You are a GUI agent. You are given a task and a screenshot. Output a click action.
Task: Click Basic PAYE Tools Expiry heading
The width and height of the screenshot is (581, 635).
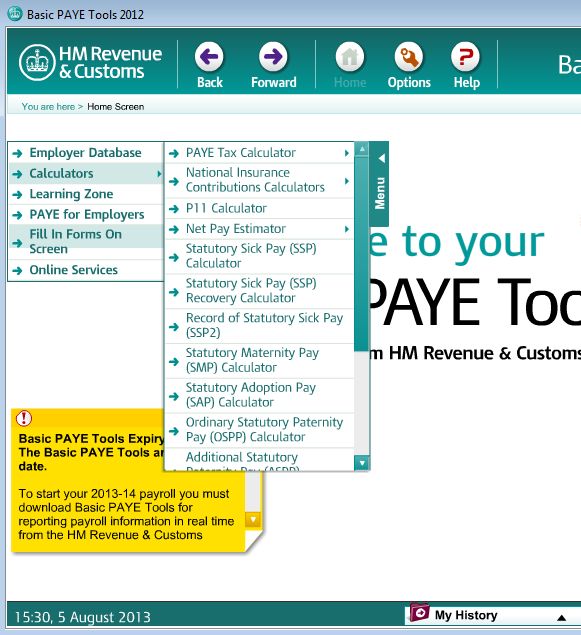coord(91,439)
